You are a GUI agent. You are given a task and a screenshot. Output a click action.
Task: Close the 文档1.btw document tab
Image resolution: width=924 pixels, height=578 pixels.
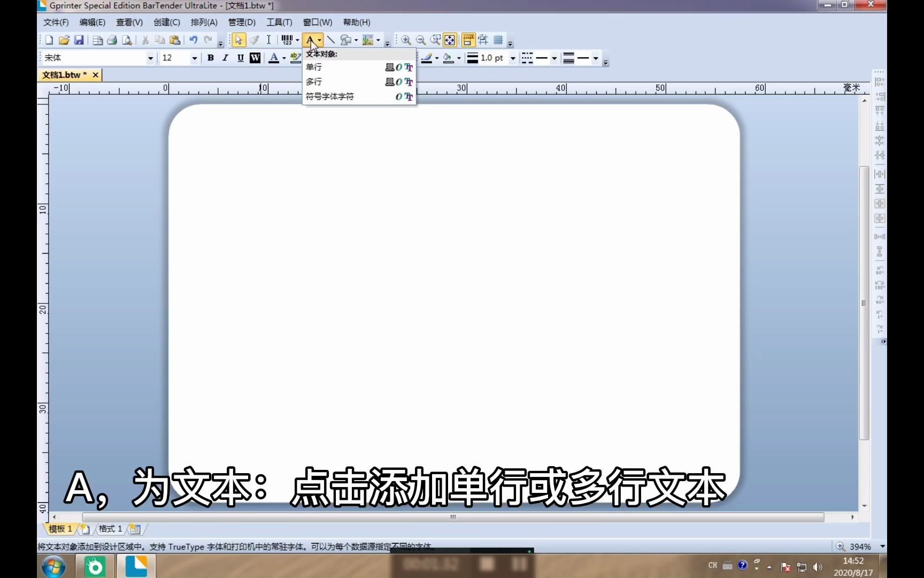pyautogui.click(x=95, y=75)
